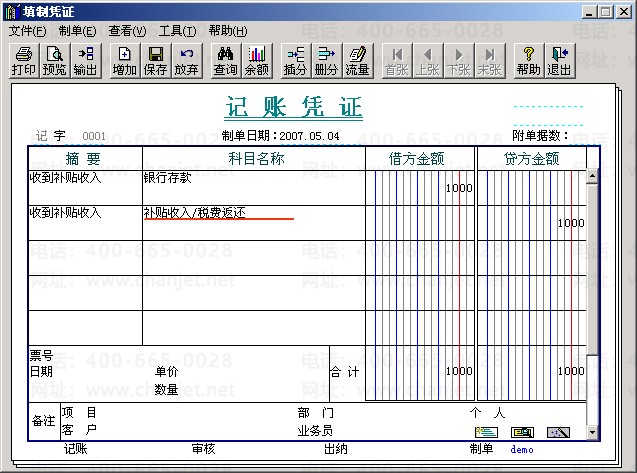Select the 补贴收入/税费返还 account cell
The height and width of the screenshot is (473, 637).
pyautogui.click(x=254, y=223)
